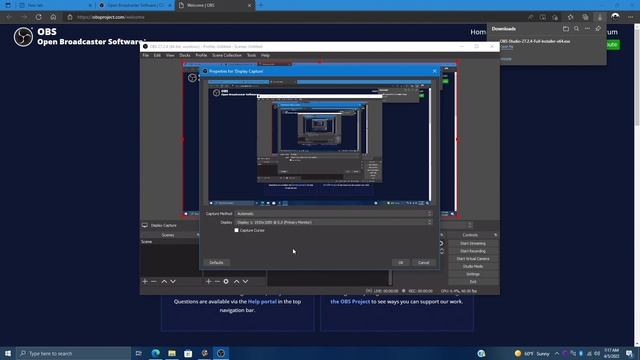Open the Profile menu in OBS
Viewport: 640px width, 360px height.
point(201,55)
